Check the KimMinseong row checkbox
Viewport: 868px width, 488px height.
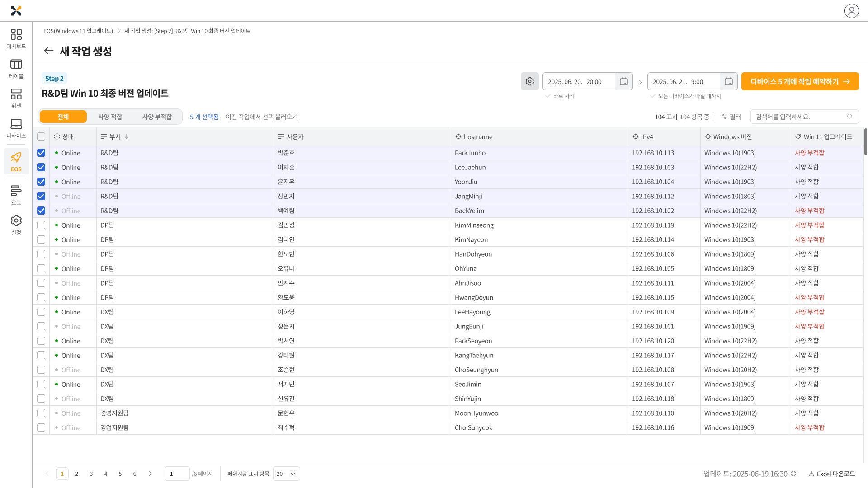41,225
